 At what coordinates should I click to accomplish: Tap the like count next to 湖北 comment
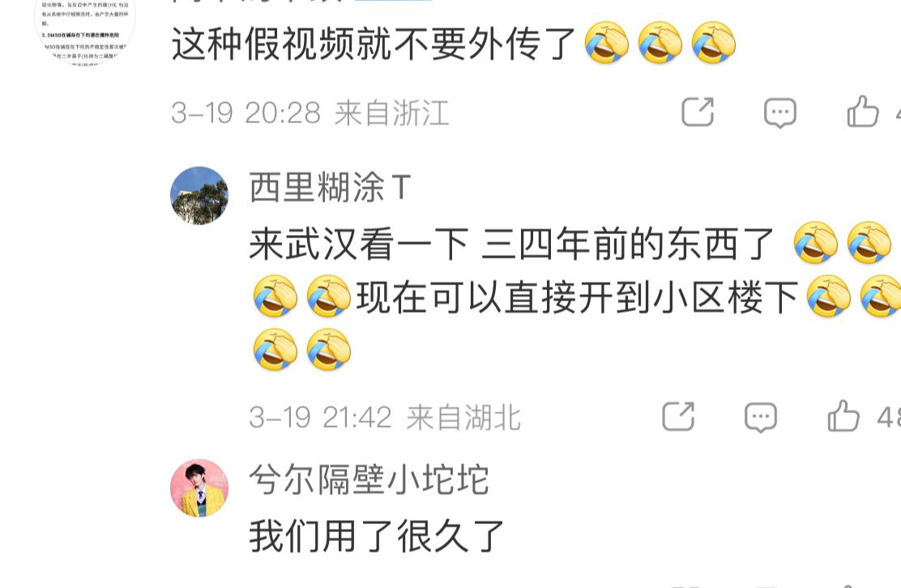[888, 417]
